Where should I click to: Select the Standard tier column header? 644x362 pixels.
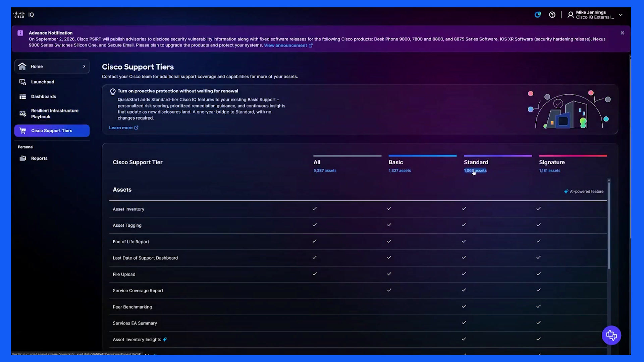pyautogui.click(x=476, y=162)
